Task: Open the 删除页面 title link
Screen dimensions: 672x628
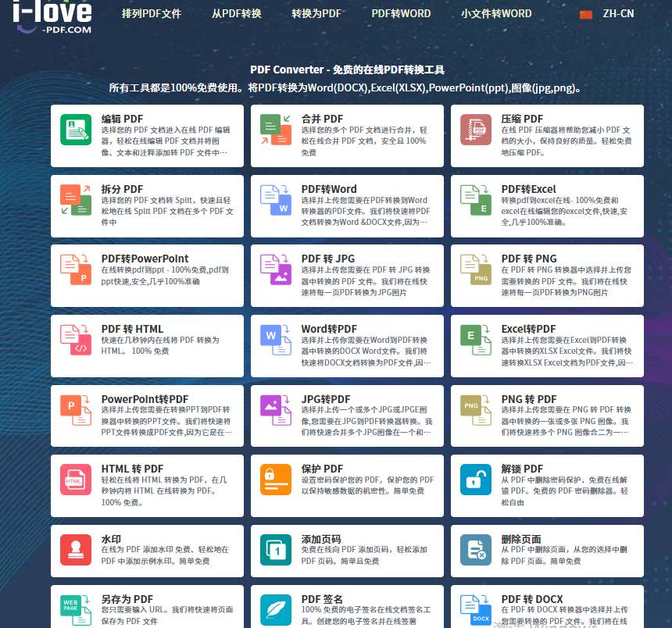Action: pos(521,539)
